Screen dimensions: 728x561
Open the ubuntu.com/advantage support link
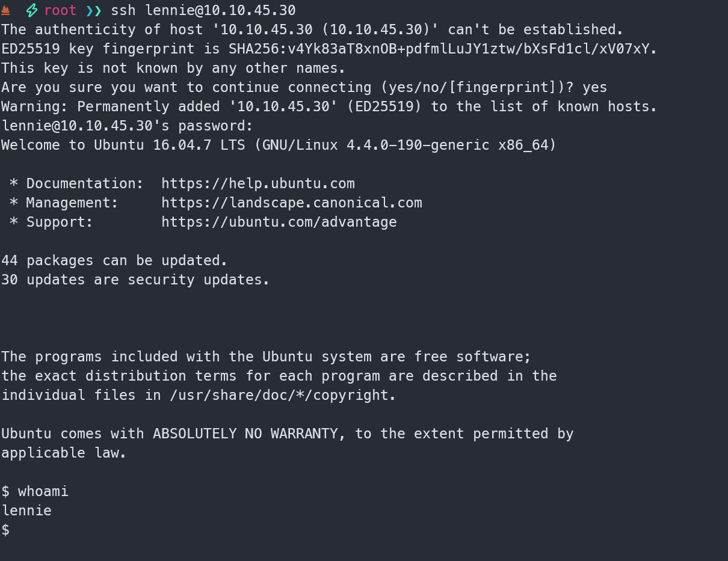279,222
